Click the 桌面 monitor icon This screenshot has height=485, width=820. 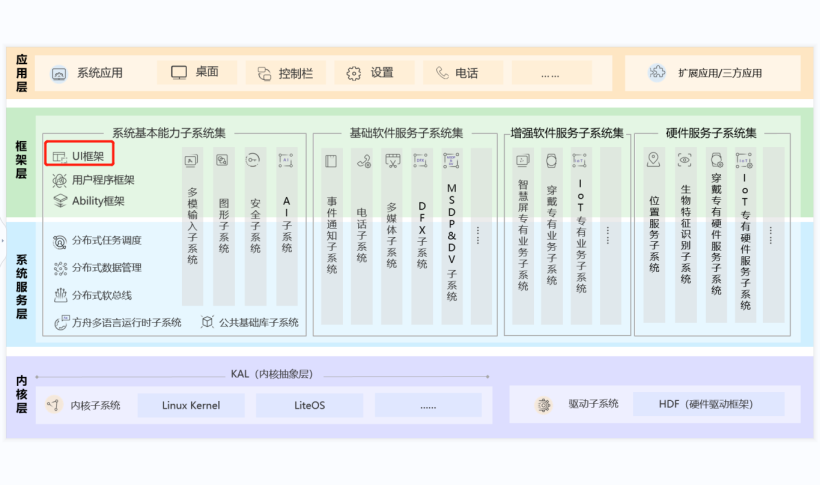click(179, 73)
